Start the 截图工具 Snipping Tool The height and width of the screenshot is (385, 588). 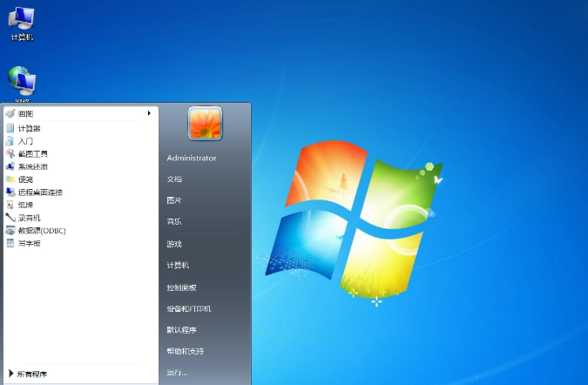(27, 154)
